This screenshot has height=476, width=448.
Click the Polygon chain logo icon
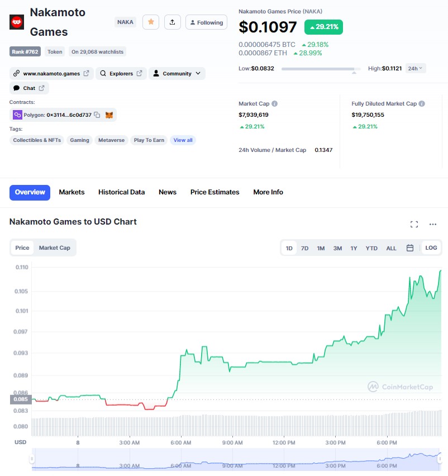click(x=17, y=115)
